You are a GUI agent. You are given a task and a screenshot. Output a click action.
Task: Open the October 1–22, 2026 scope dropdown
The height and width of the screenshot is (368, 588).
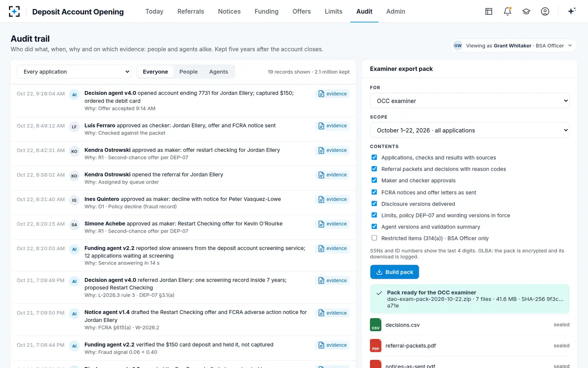point(470,130)
